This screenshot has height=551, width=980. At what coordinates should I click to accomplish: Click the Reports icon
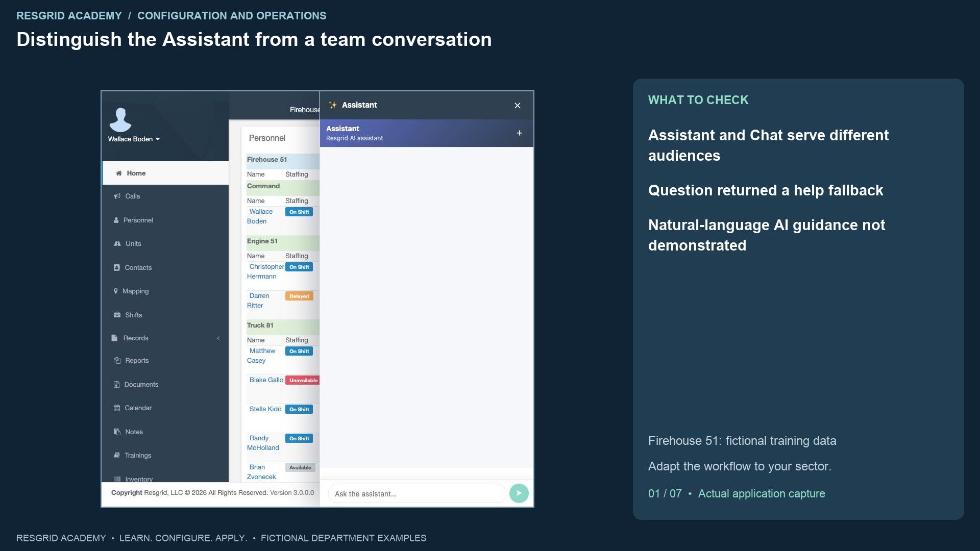coord(117,361)
